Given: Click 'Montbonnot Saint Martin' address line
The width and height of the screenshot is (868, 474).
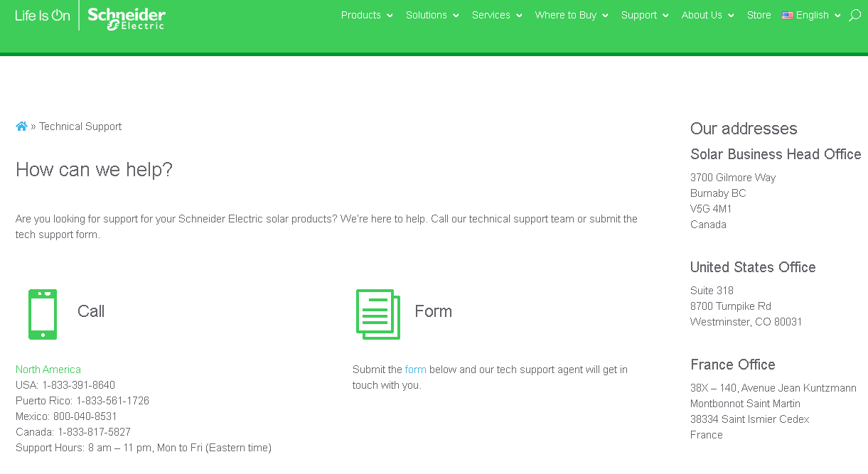Looking at the screenshot, I should click(x=745, y=404).
